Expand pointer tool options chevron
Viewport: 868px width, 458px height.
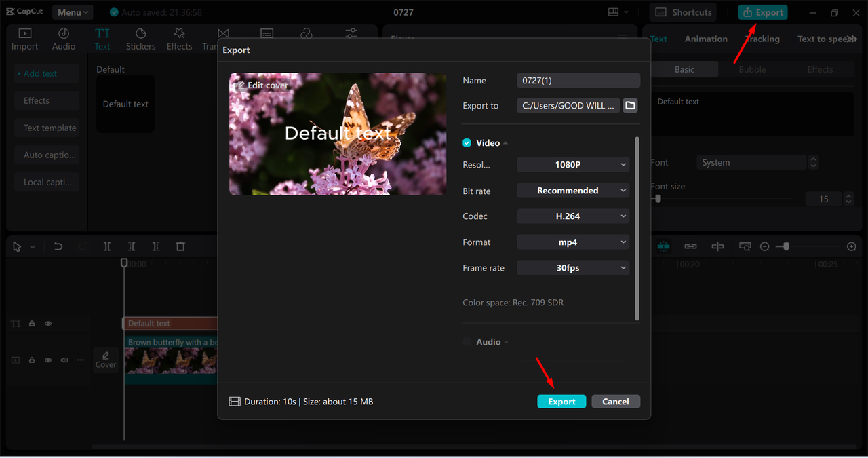[32, 247]
